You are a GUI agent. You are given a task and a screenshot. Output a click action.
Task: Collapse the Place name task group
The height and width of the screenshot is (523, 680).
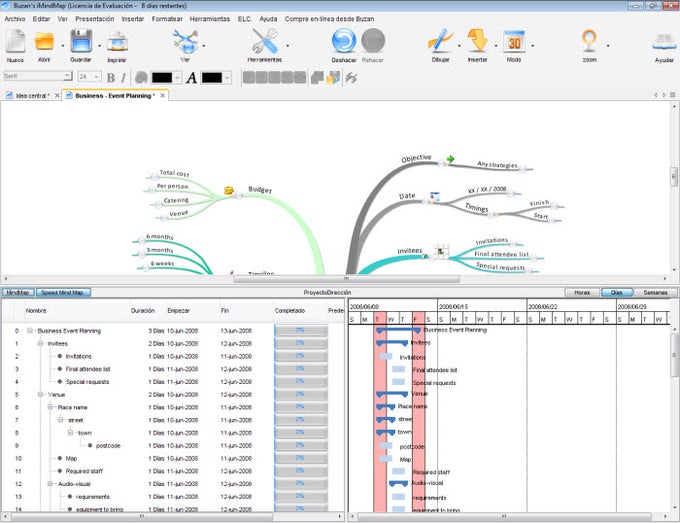[50, 407]
